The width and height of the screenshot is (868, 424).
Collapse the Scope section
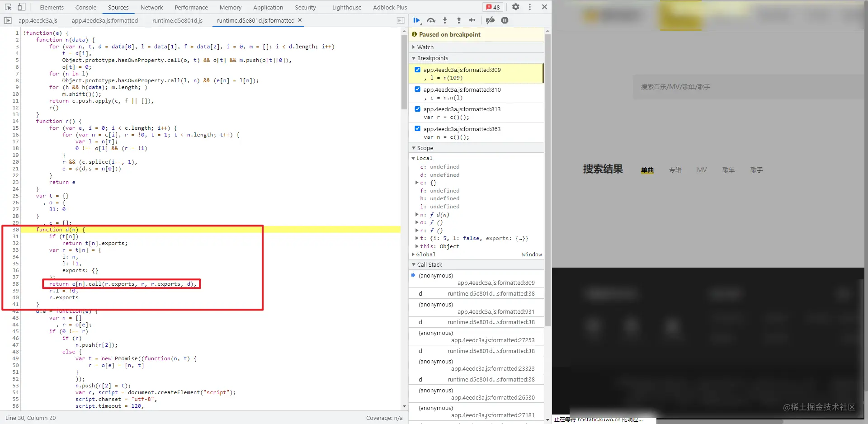pyautogui.click(x=476, y=148)
